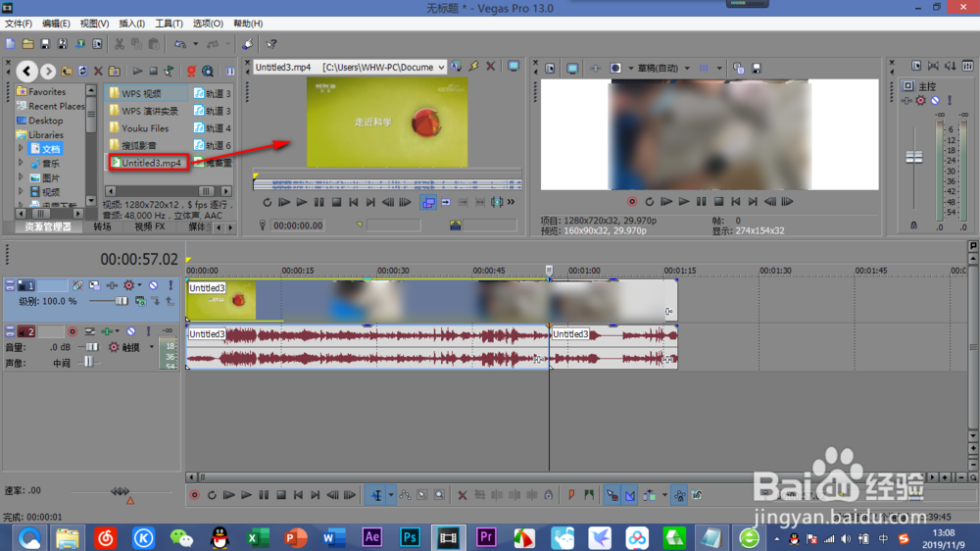The width and height of the screenshot is (980, 551).
Task: Open automation mode 触摸 dropdown on track 2
Action: coord(151,347)
